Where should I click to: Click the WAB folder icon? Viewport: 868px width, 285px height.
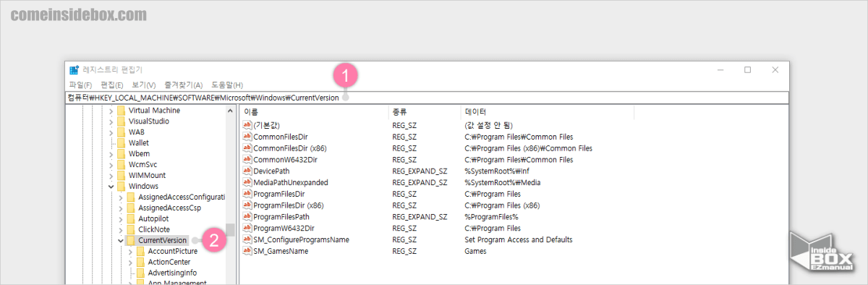click(x=121, y=132)
